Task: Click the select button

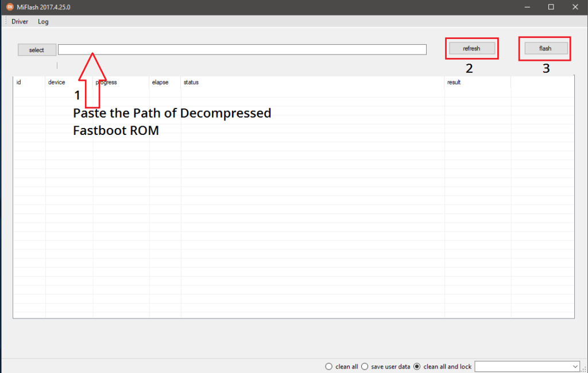Action: pos(37,50)
